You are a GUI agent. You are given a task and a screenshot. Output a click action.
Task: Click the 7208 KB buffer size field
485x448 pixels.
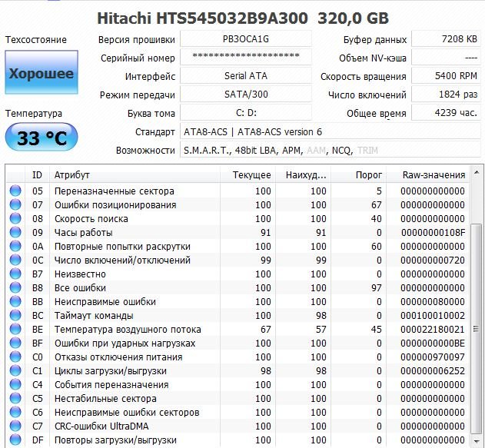click(446, 39)
